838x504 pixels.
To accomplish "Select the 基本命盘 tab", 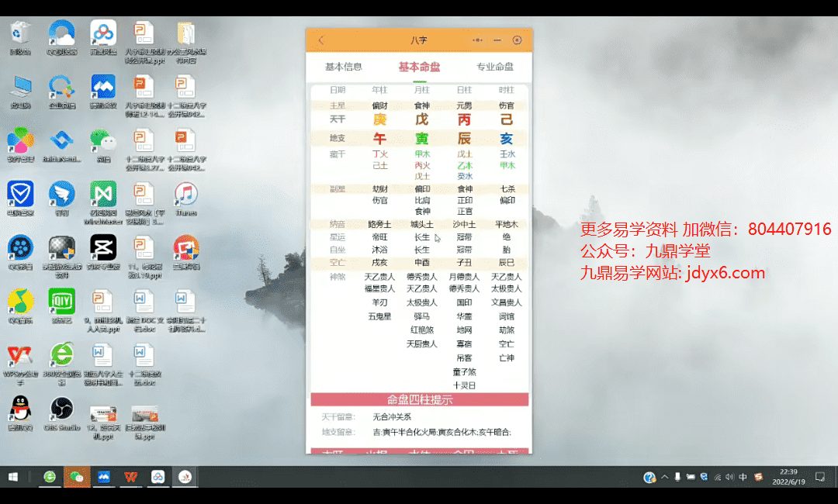I will tap(419, 67).
